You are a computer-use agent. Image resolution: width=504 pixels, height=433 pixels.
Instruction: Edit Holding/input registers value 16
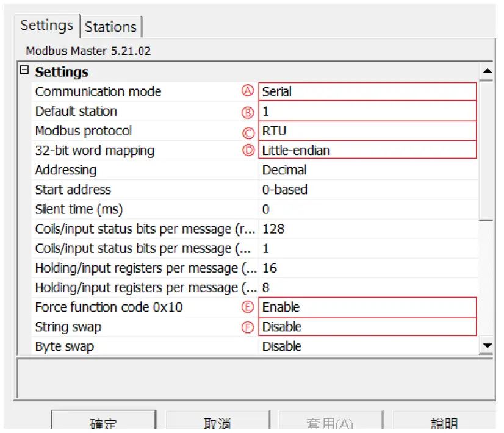coord(369,268)
